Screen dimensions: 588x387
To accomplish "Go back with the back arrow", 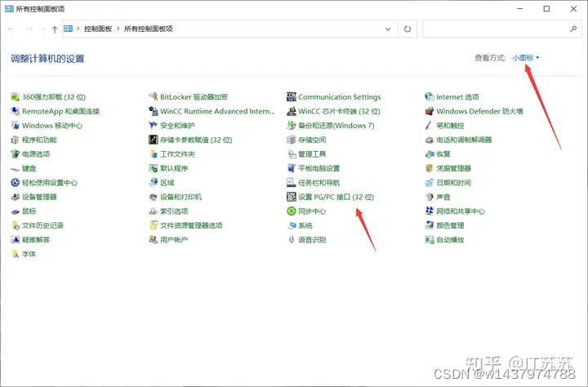I will [11, 29].
